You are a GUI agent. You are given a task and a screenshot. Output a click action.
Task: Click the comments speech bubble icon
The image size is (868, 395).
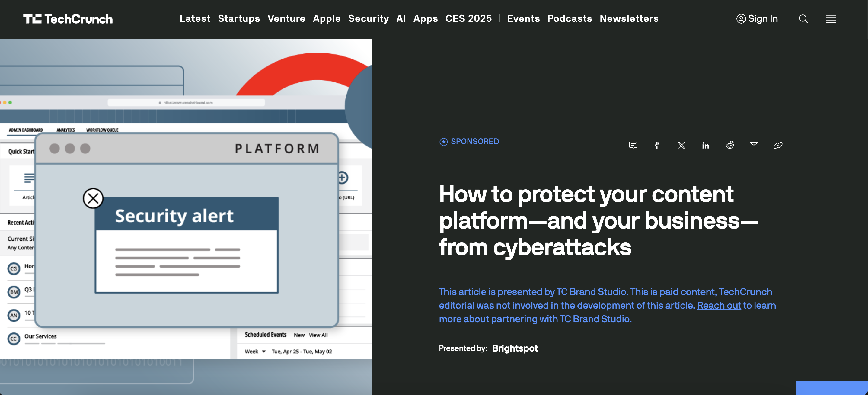[x=633, y=145]
